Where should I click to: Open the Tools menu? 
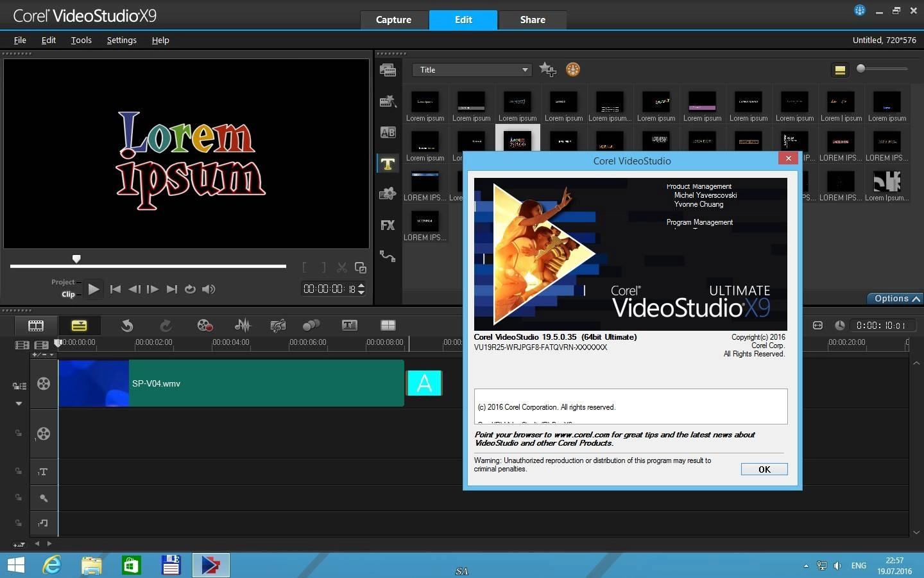(81, 40)
